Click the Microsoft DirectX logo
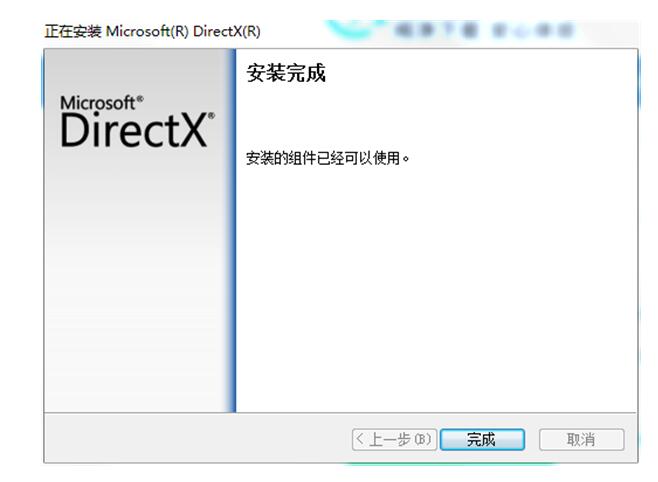 (137, 121)
